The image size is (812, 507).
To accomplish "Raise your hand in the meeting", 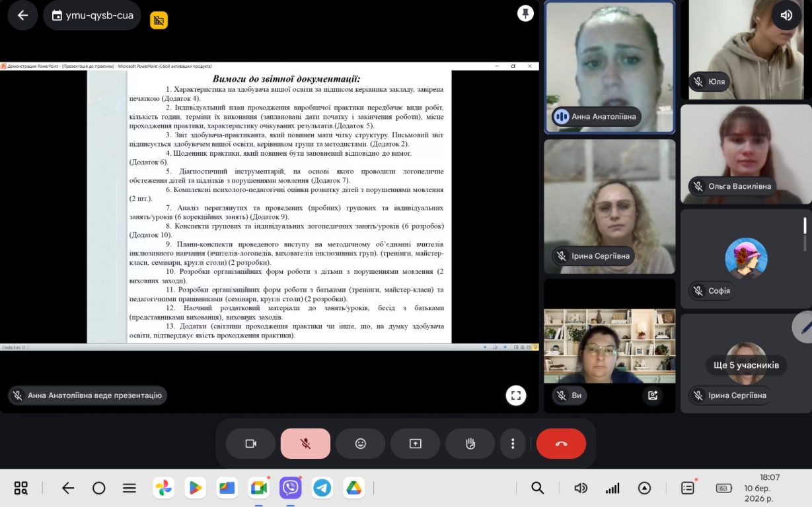I will [x=470, y=444].
